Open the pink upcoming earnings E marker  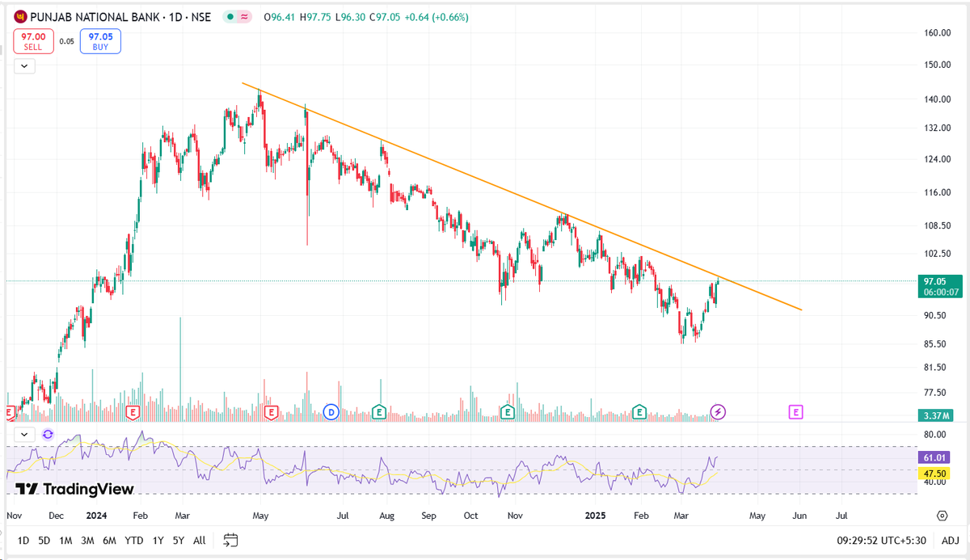click(795, 412)
